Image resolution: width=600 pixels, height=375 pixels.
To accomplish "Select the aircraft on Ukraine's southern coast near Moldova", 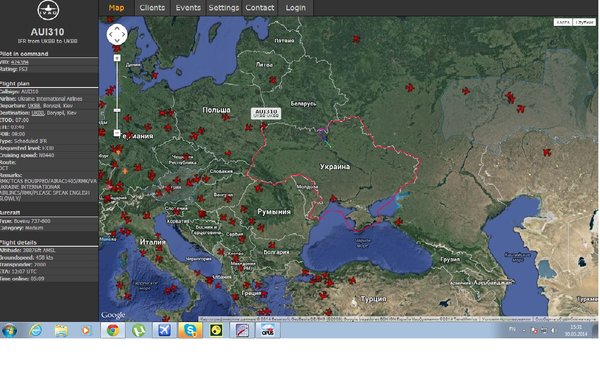I will 334,198.
